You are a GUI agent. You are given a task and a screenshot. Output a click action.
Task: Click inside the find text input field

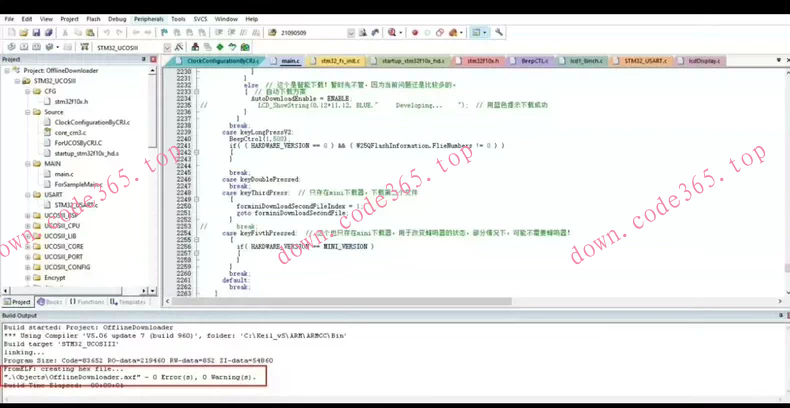[312, 33]
